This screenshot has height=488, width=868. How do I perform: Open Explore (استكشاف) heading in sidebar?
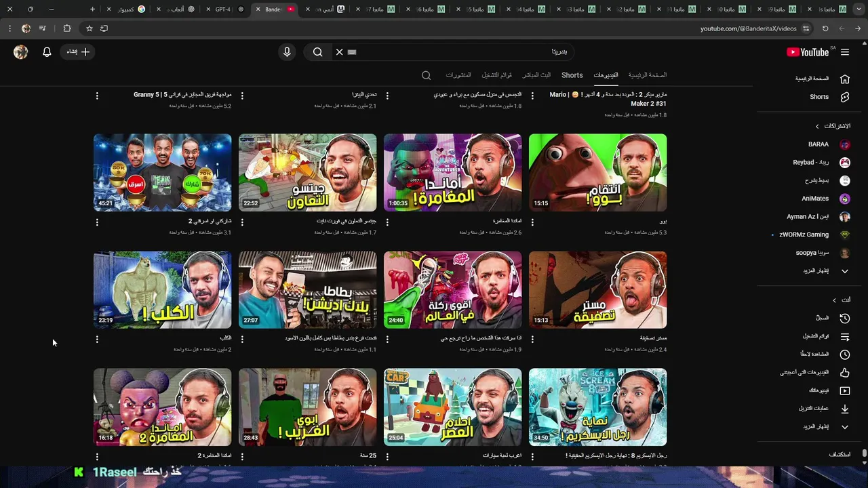pyautogui.click(x=840, y=455)
